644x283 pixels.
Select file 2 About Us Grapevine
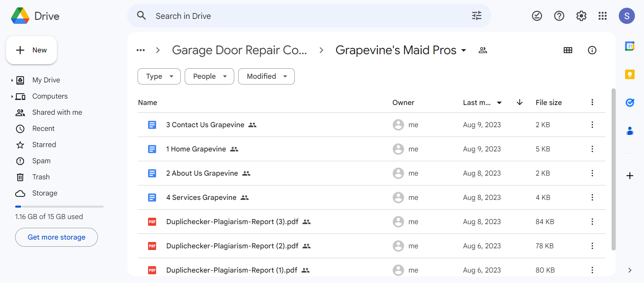coord(371,173)
